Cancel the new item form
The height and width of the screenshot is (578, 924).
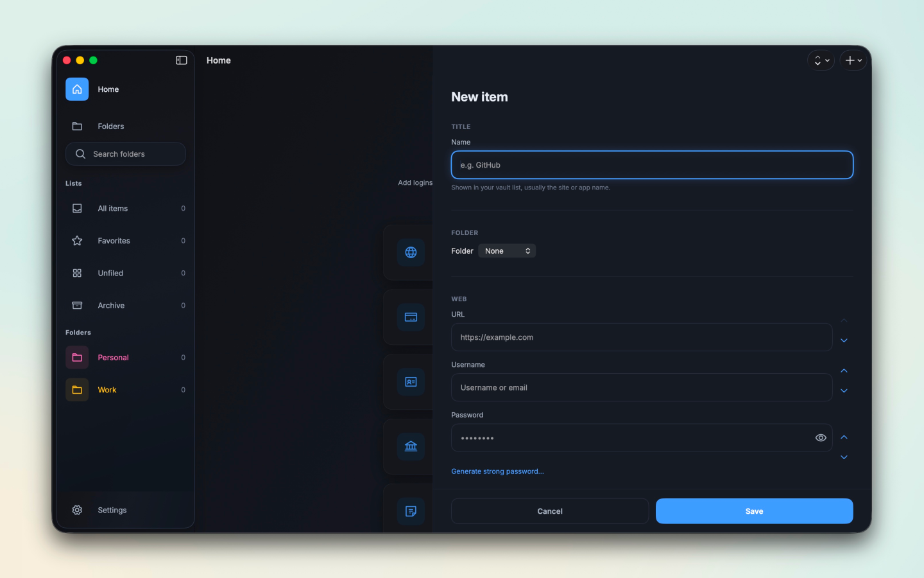coord(550,511)
